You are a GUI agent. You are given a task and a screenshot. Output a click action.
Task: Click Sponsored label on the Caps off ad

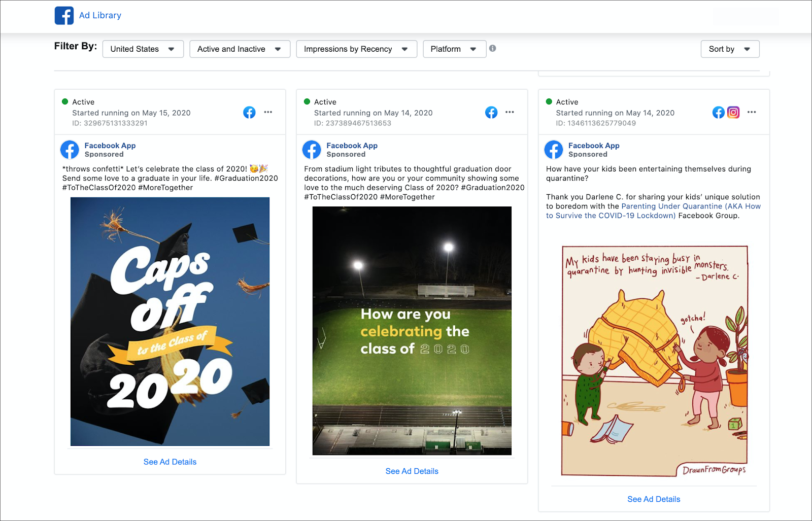[104, 154]
